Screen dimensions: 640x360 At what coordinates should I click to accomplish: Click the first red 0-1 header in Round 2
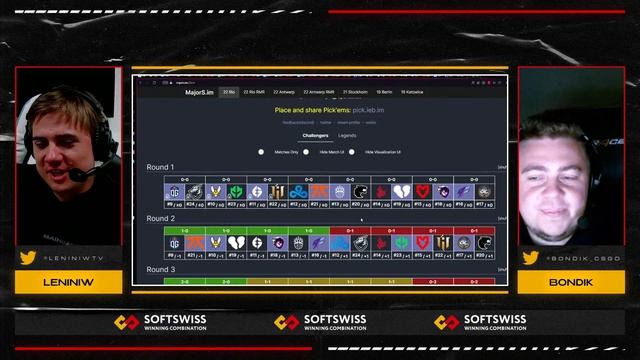click(350, 231)
